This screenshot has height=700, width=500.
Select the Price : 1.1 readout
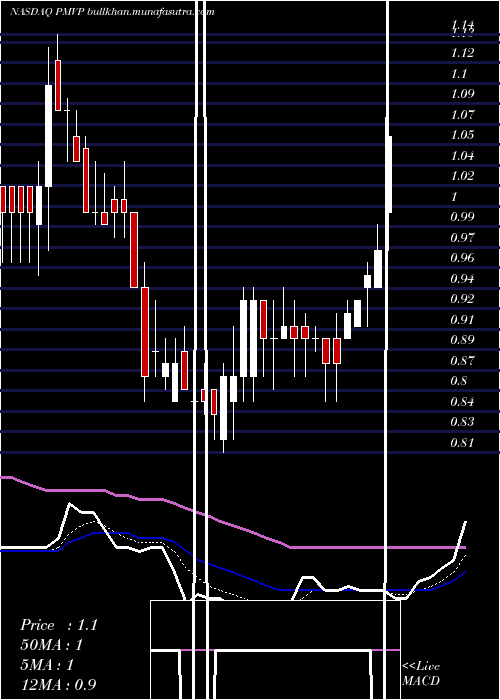[x=59, y=625]
